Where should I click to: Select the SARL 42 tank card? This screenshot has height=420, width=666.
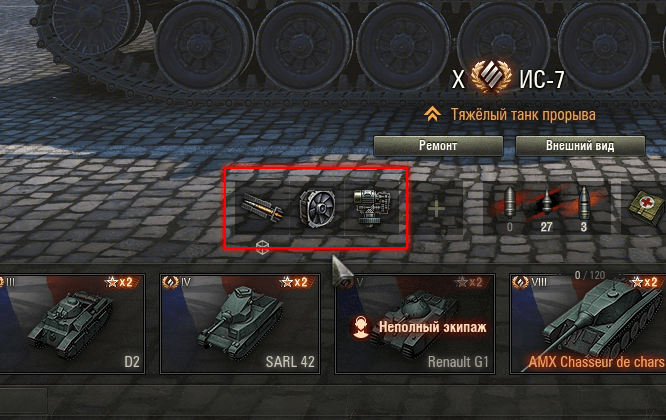pyautogui.click(x=240, y=324)
